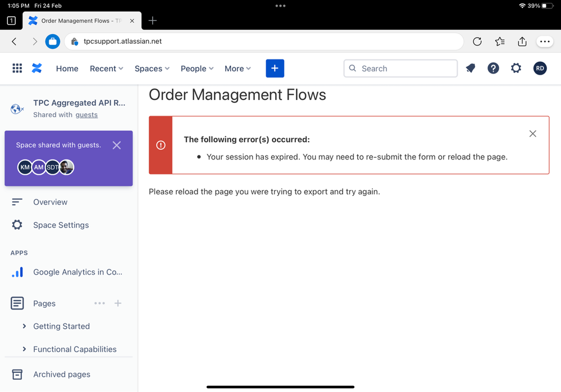Open notifications bell icon
The height and width of the screenshot is (392, 561).
[x=471, y=68]
